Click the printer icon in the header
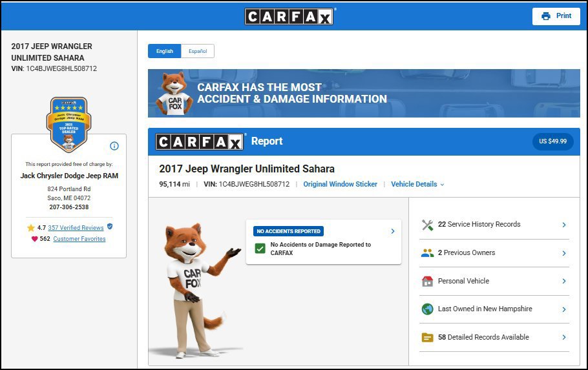This screenshot has height=370, width=588. pos(546,16)
